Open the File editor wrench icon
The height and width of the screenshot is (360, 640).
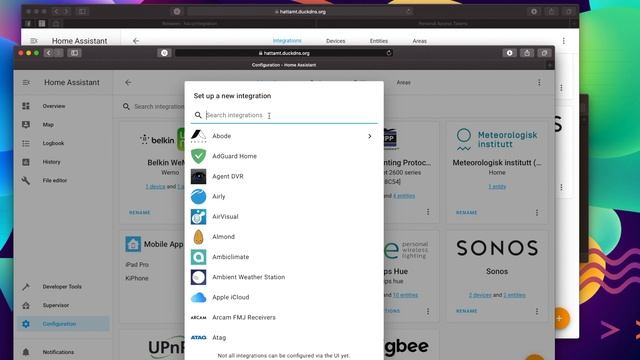point(26,180)
